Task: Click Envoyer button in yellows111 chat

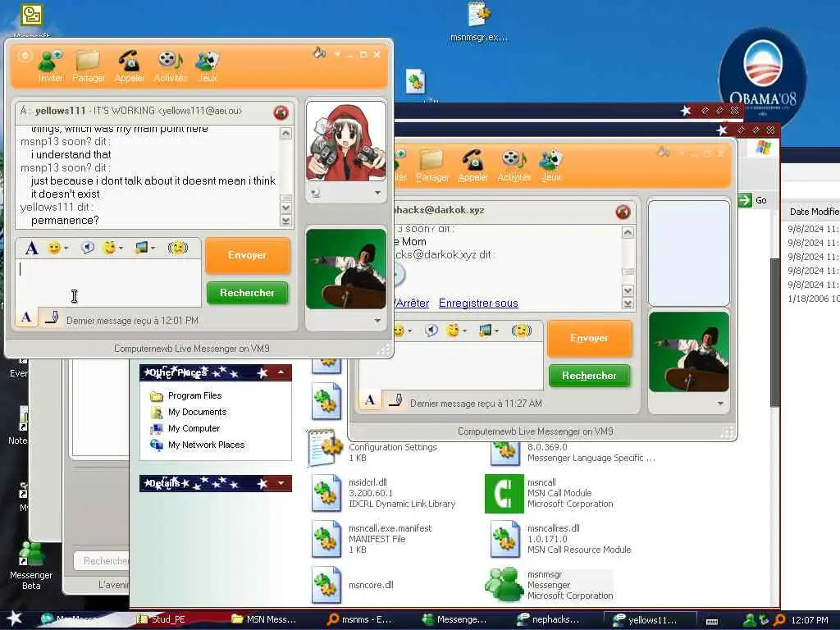Action: click(x=247, y=255)
